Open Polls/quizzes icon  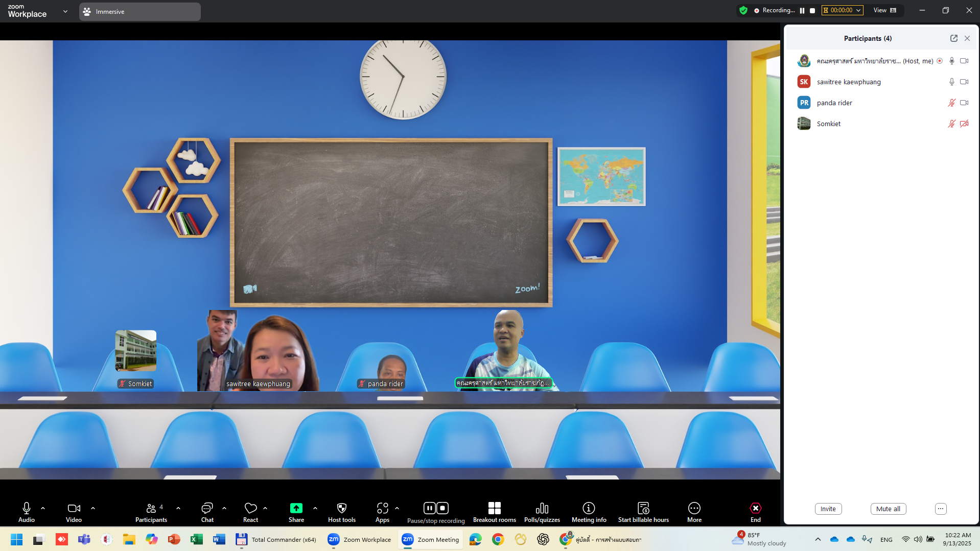pyautogui.click(x=542, y=508)
